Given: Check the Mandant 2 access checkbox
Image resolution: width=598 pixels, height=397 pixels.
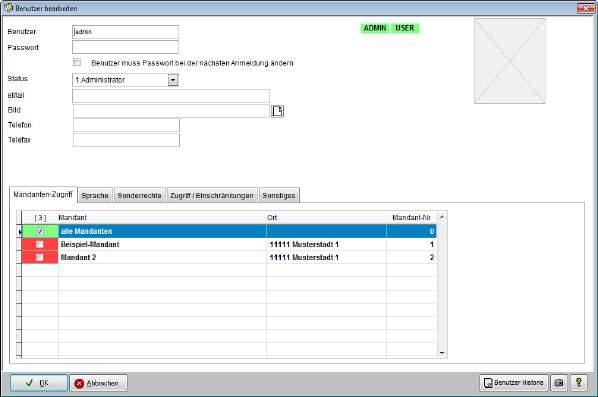Looking at the screenshot, I should coord(40,257).
